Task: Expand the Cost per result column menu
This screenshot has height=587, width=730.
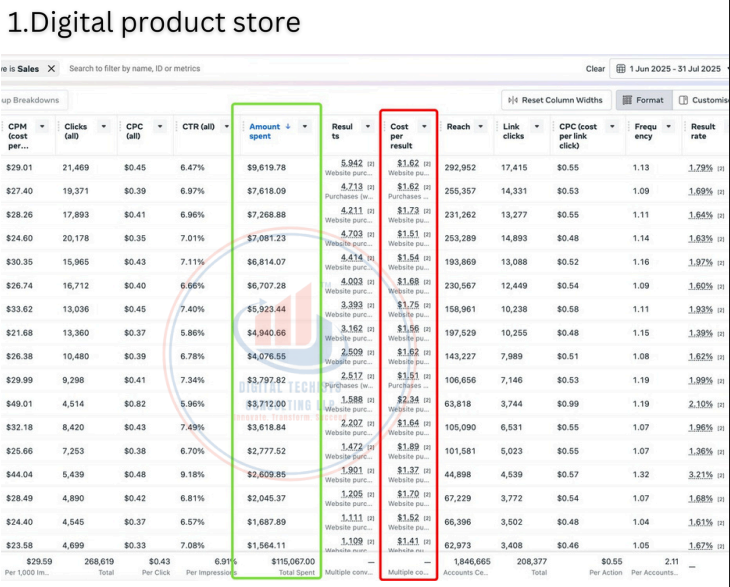Action: coord(424,127)
